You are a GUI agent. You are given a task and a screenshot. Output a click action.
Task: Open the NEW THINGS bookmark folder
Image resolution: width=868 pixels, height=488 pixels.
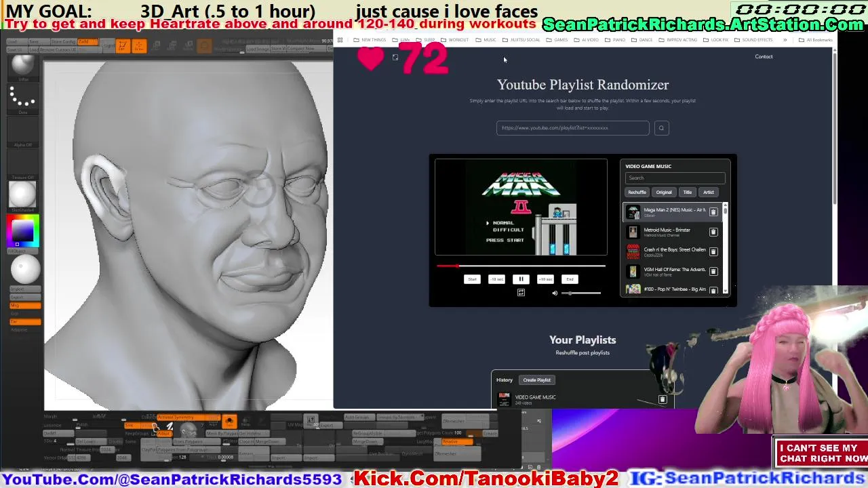[370, 40]
